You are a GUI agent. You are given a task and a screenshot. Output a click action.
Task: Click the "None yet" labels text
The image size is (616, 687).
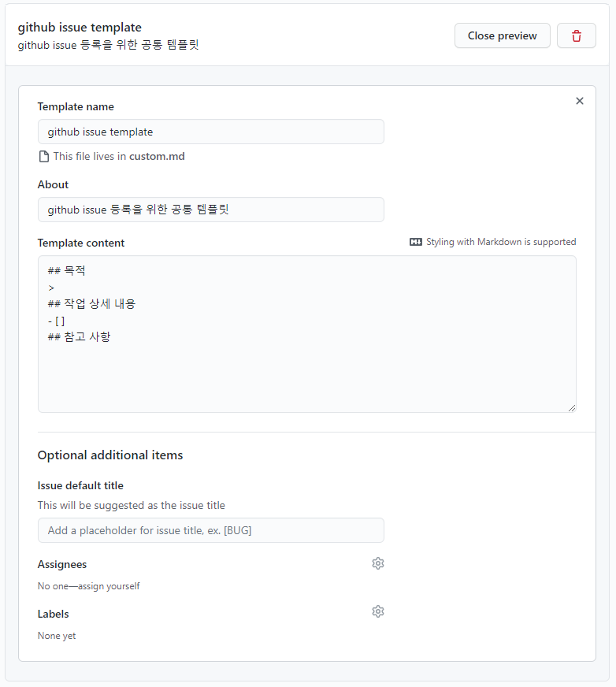click(56, 636)
